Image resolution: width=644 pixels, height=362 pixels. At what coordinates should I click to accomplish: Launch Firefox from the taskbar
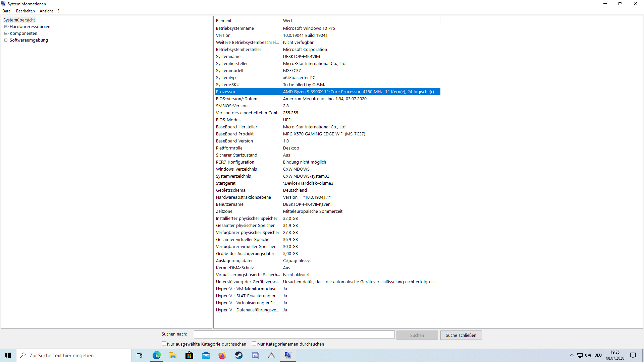pyautogui.click(x=222, y=355)
